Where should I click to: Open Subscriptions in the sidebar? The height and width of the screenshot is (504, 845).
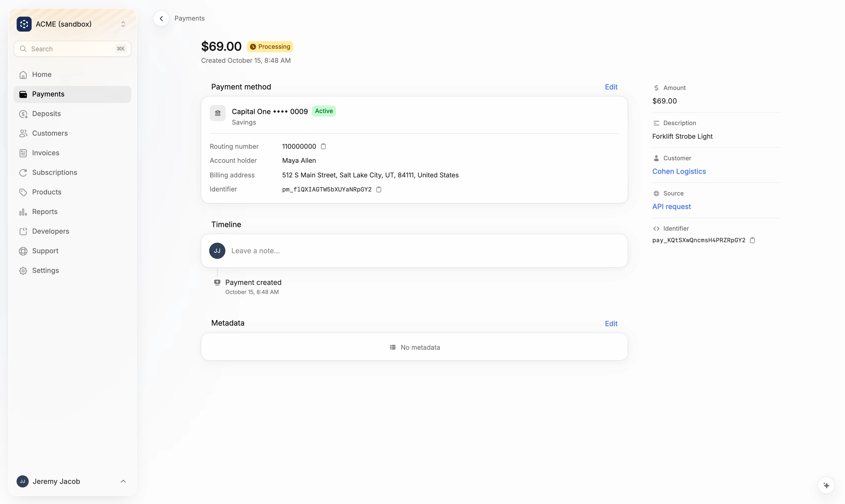(x=72, y=173)
